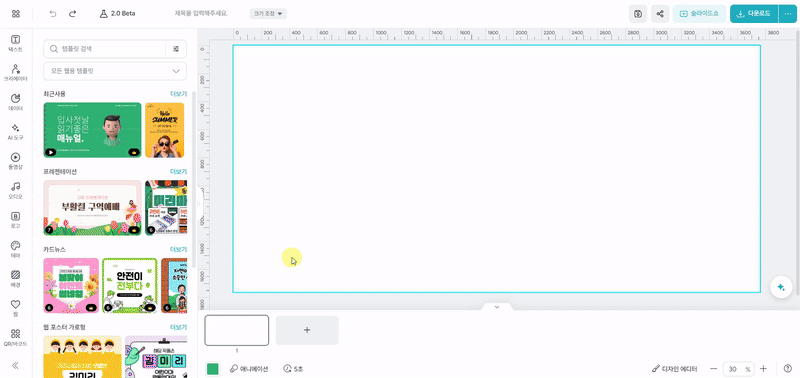Open the 애니메이션 animation settings
Viewport: 800px width, 378px height.
coord(249,369)
